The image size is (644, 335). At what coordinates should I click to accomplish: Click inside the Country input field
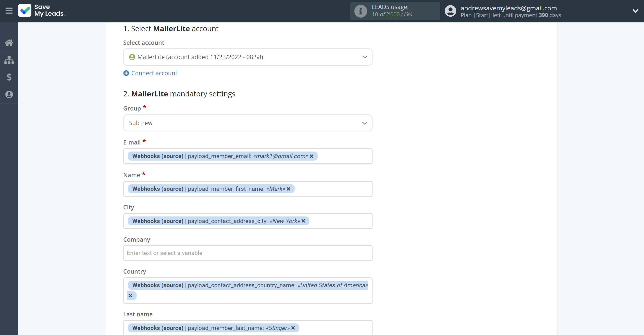pos(248,290)
